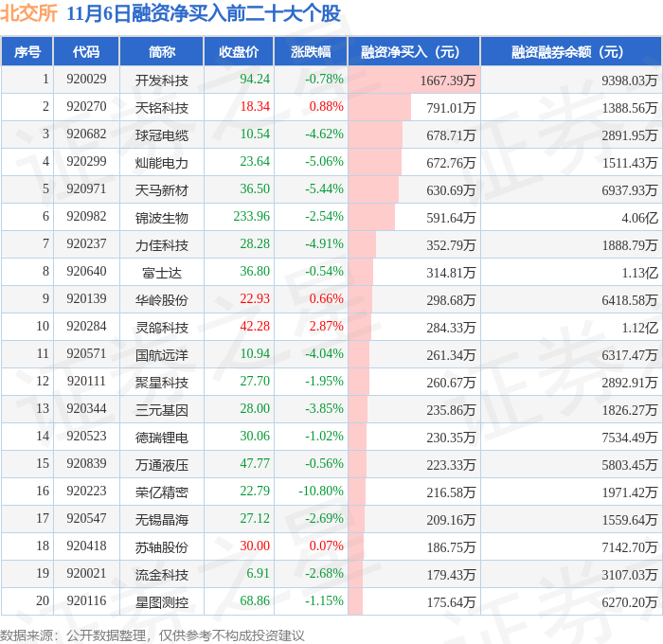Click closing price 30.00
Screen dimensions: 663x644
click(255, 546)
